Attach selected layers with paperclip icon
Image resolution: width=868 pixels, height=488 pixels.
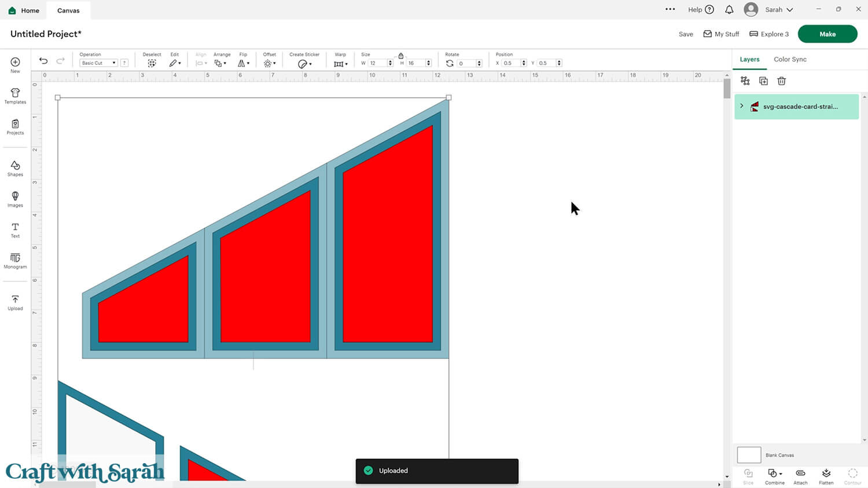click(800, 476)
